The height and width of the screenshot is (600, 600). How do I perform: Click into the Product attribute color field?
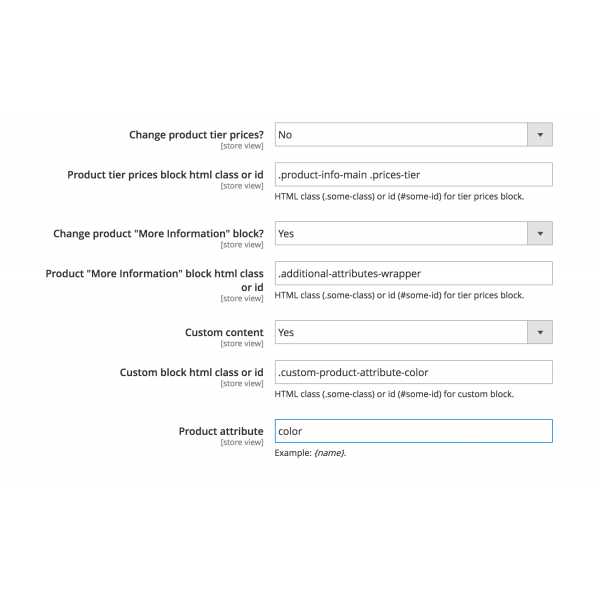(x=414, y=431)
